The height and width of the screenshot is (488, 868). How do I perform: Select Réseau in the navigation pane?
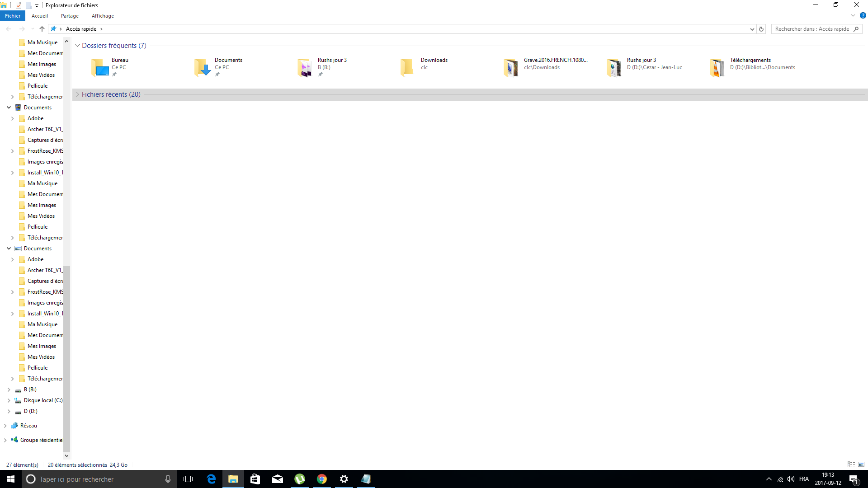coord(28,426)
